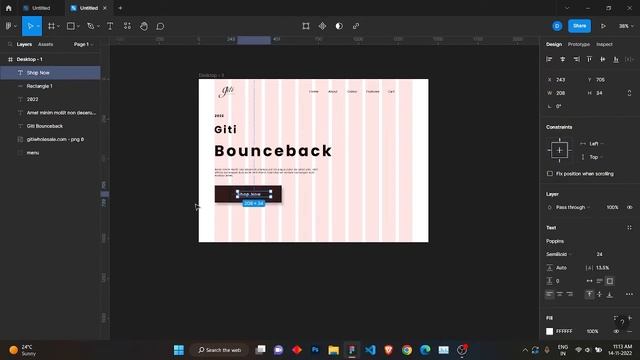
Task: Set text vertical align middle
Action: (600, 294)
